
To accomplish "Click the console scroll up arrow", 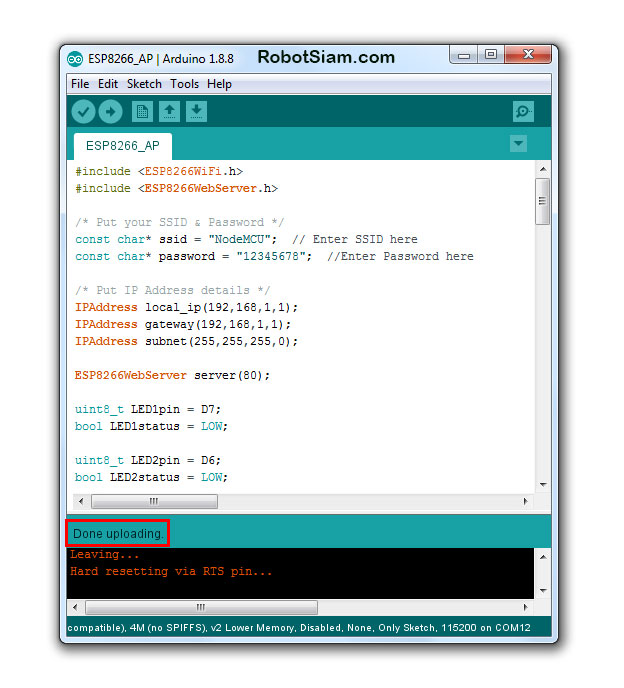I will tap(543, 557).
